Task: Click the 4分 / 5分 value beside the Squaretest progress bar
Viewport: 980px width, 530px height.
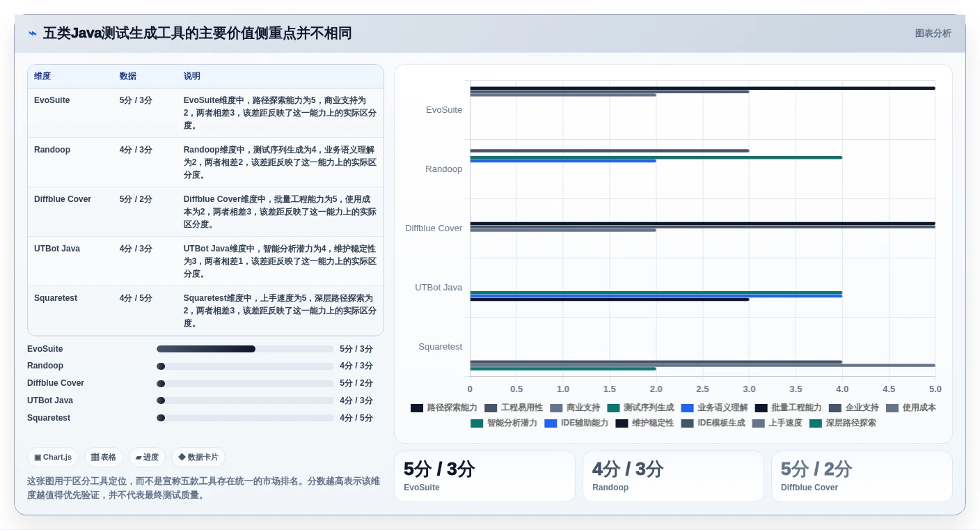Action: 356,418
